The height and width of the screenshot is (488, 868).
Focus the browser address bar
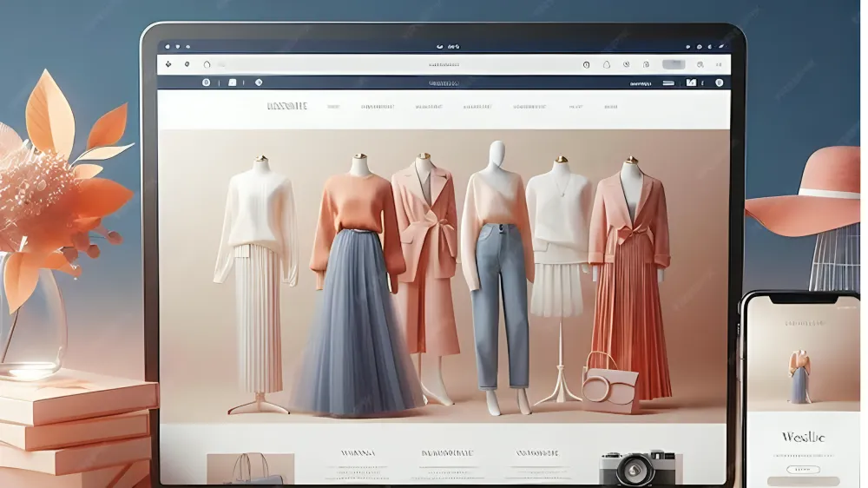pyautogui.click(x=444, y=64)
